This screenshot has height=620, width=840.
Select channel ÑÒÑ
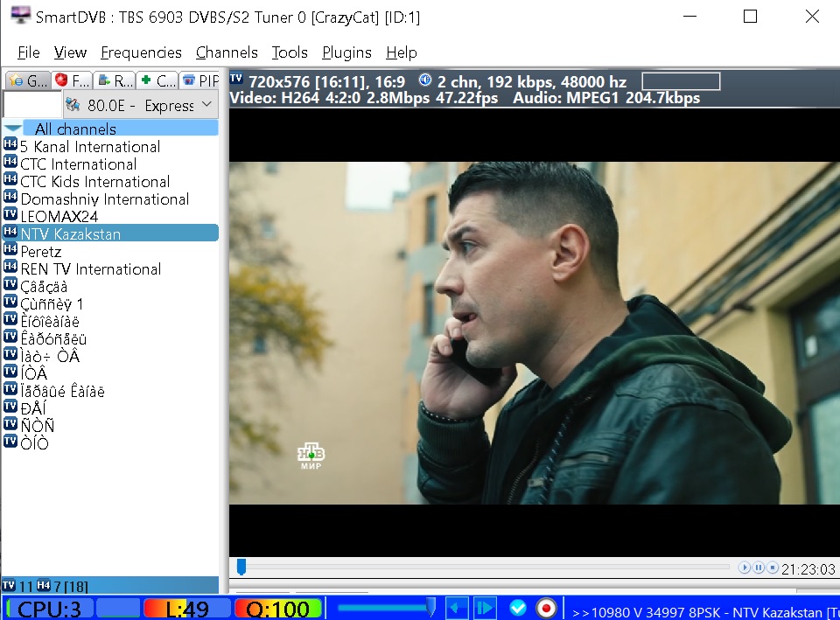[37, 426]
